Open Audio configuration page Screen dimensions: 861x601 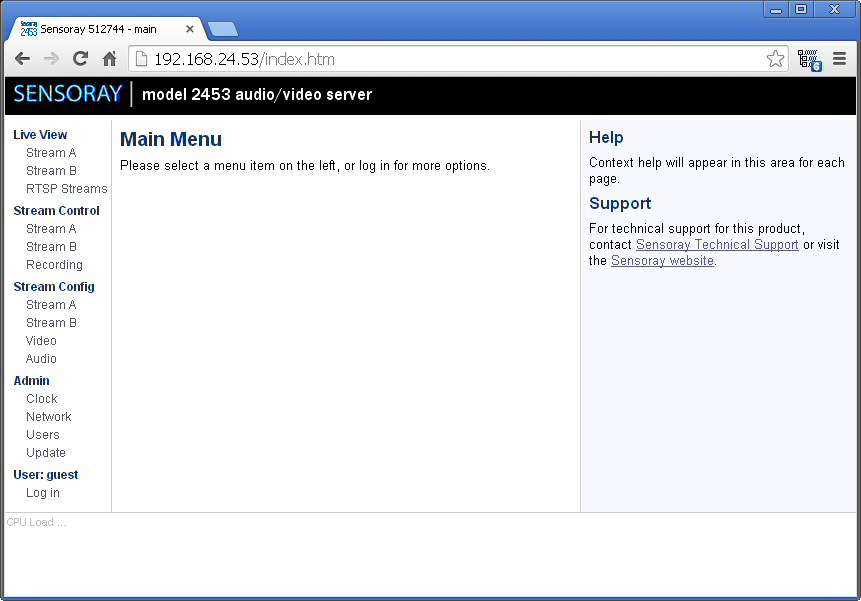pos(41,359)
